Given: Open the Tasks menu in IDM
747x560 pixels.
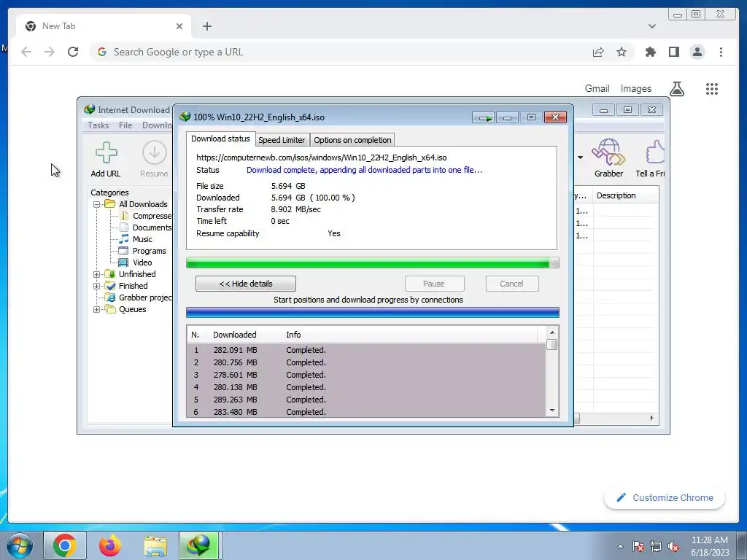Looking at the screenshot, I should (98, 125).
